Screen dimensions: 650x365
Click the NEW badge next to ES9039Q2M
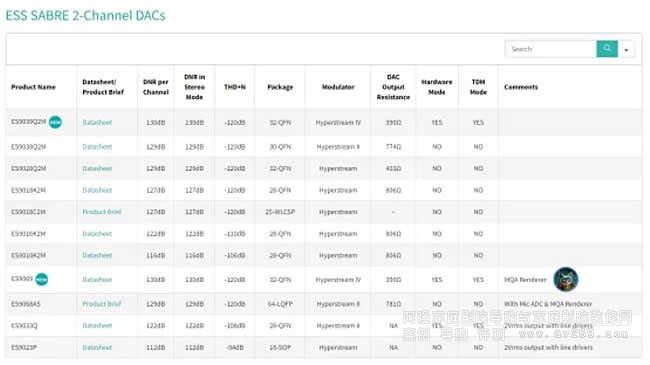tap(55, 122)
